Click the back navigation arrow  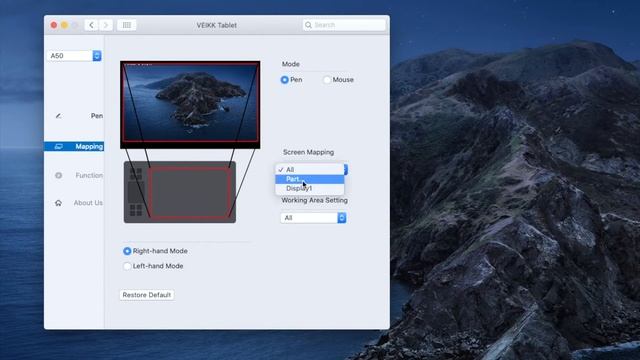91,25
